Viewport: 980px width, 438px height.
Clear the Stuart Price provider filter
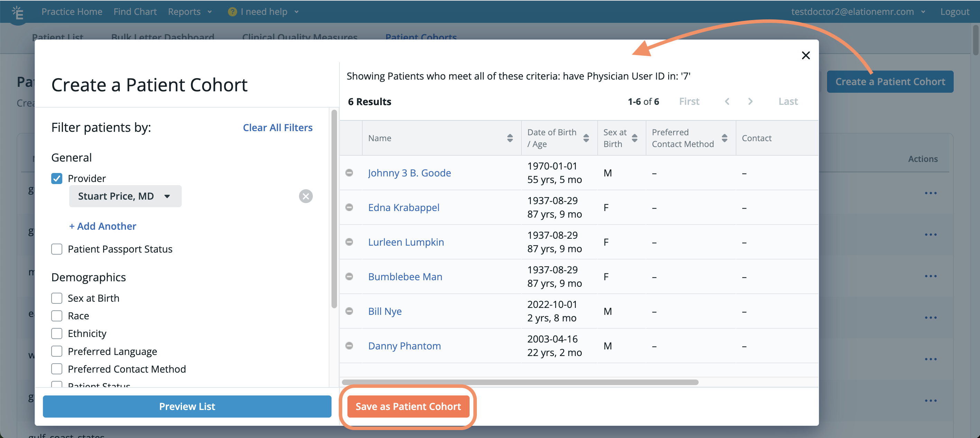[x=306, y=196]
